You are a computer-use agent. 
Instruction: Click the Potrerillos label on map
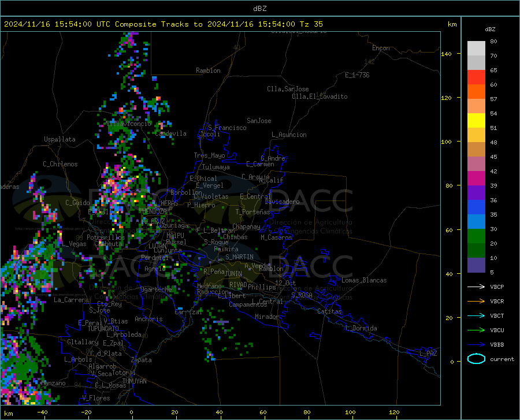coord(106,237)
